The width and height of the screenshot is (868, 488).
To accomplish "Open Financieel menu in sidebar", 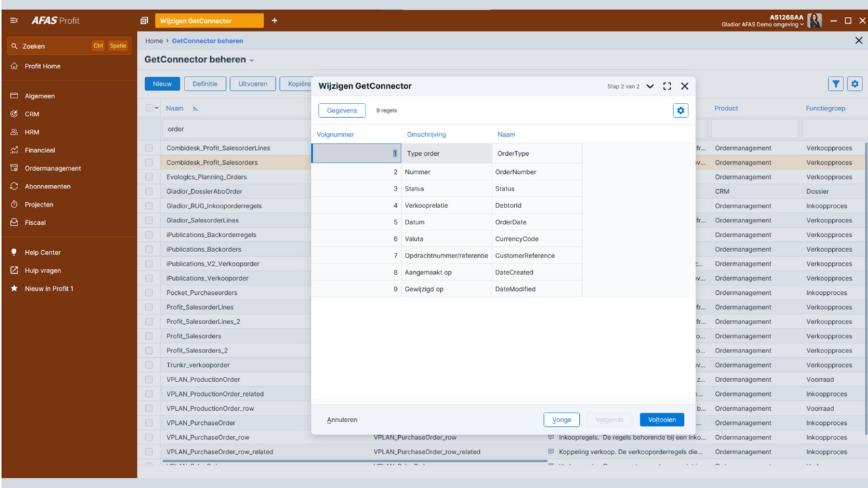I will pos(39,150).
